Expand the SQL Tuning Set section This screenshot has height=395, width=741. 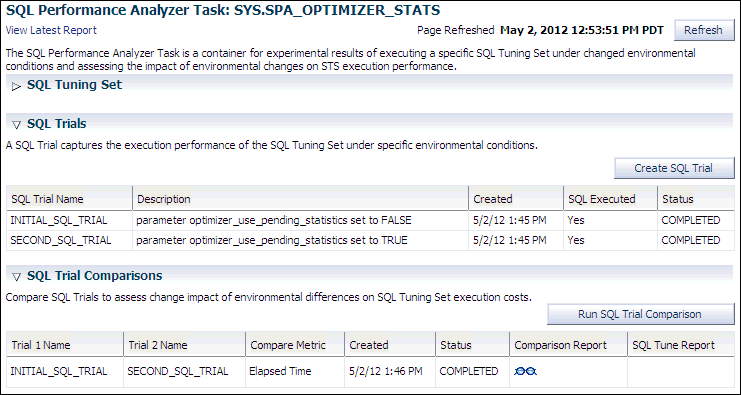(x=17, y=86)
